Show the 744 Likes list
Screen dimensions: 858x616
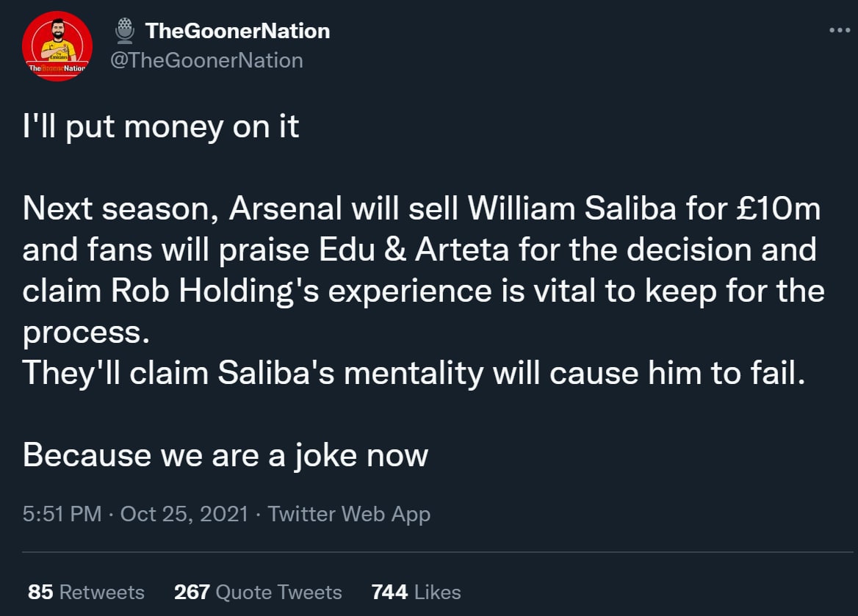pyautogui.click(x=417, y=592)
